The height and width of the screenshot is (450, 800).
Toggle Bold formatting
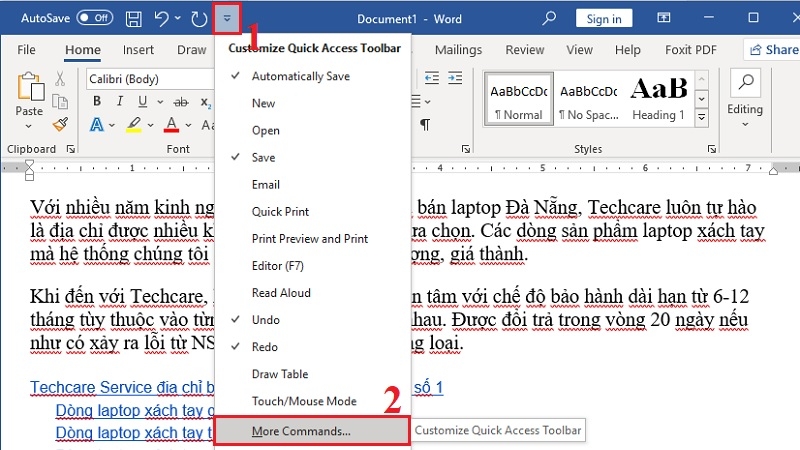pyautogui.click(x=97, y=102)
